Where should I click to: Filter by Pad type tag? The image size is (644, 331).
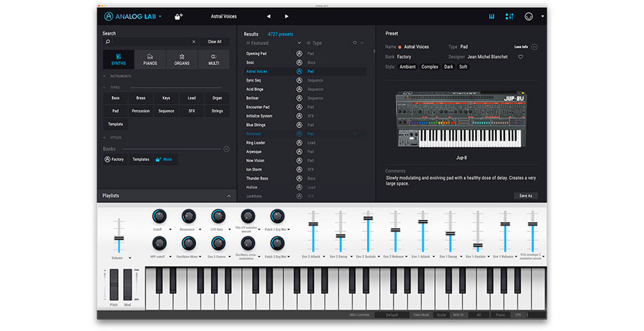tap(115, 111)
